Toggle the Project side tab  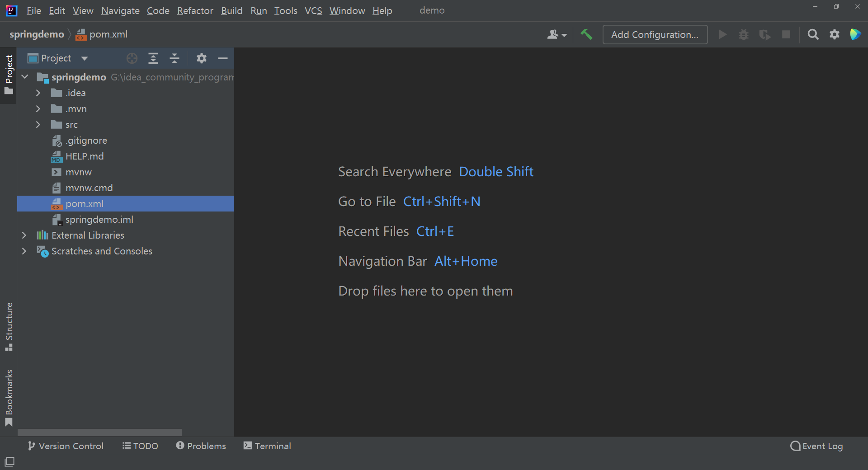click(x=9, y=75)
